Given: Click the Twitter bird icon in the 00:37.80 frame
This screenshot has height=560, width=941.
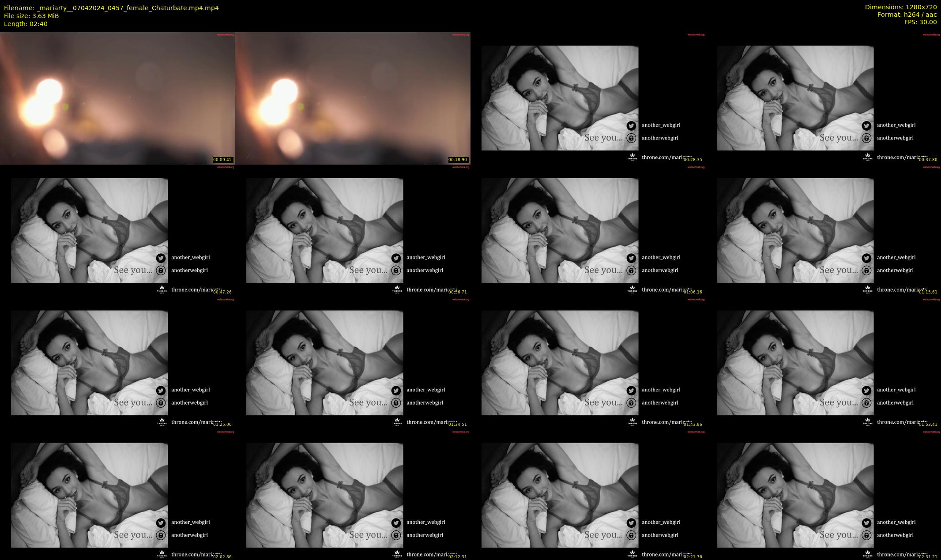Looking at the screenshot, I should click(x=866, y=125).
